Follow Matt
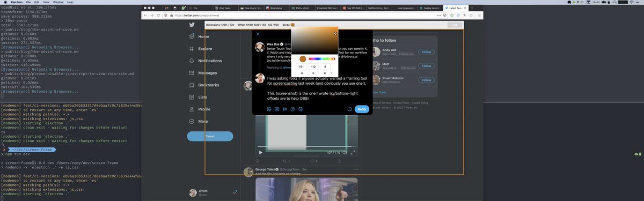This screenshot has height=201, width=644. coord(426,66)
